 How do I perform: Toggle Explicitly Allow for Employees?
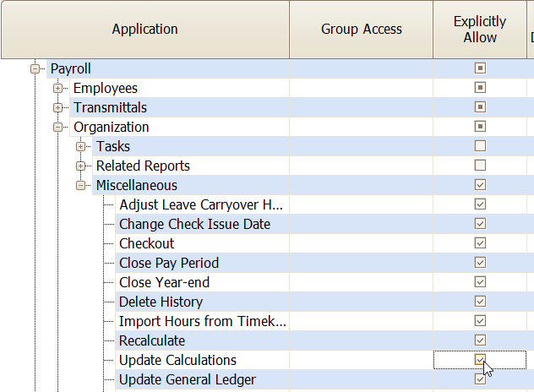click(x=480, y=88)
